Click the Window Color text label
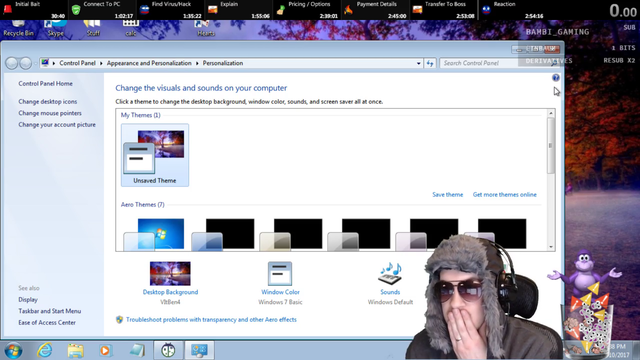This screenshot has width=640, height=360. 280,292
